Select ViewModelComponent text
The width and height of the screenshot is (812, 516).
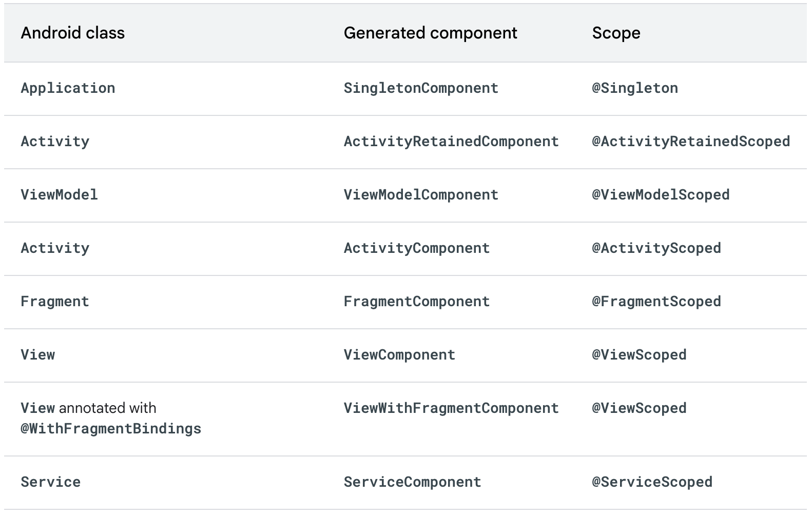(x=421, y=195)
